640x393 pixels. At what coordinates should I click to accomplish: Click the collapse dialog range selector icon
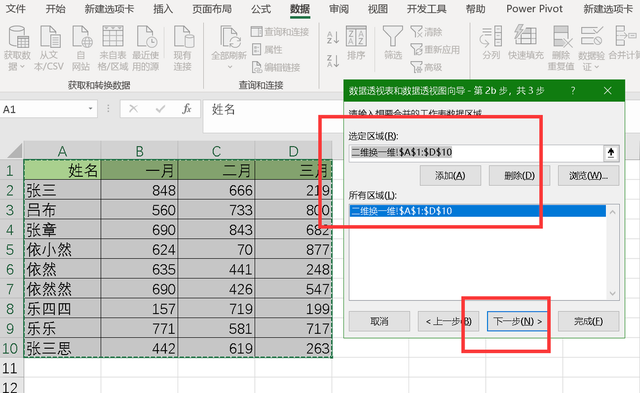pos(611,153)
